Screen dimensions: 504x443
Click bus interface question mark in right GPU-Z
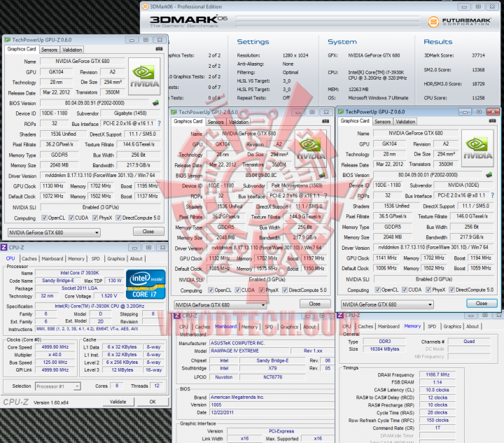click(492, 195)
